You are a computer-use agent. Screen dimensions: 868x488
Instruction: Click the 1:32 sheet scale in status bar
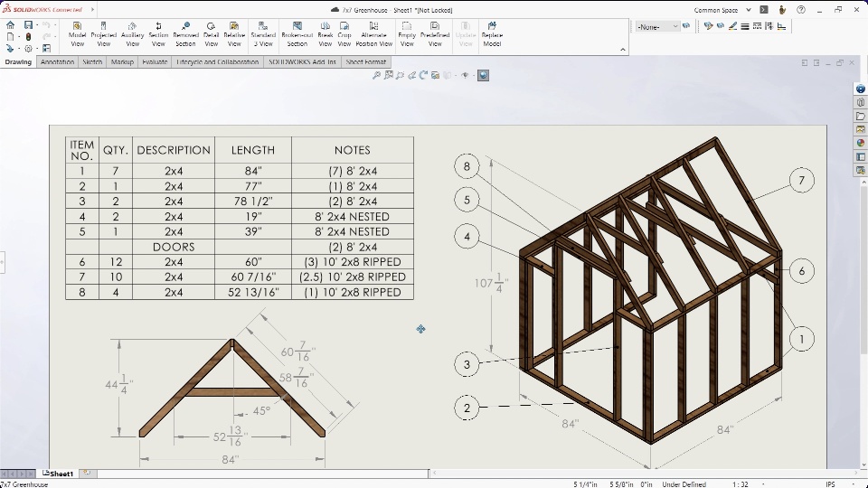(x=741, y=484)
